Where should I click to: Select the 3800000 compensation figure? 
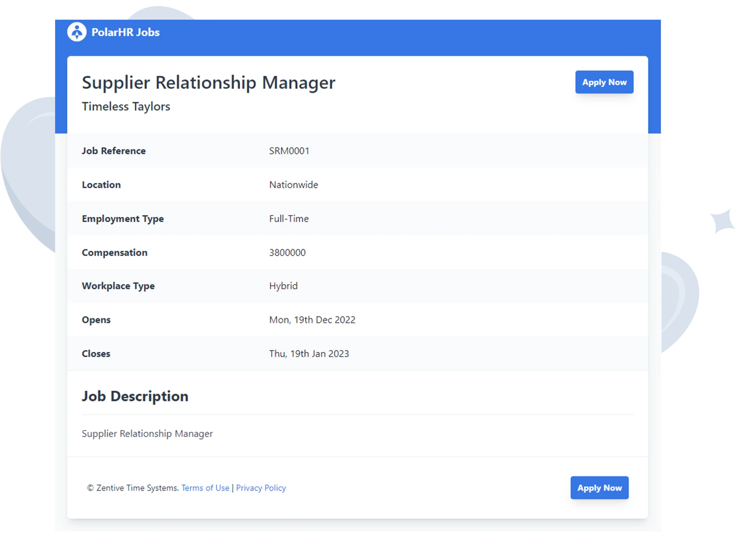pyautogui.click(x=287, y=252)
